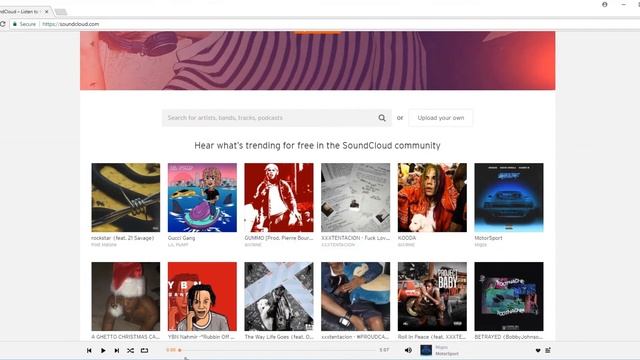This screenshot has width=640, height=360.
Task: Open BETRAYED track artwork
Action: pos(509,296)
